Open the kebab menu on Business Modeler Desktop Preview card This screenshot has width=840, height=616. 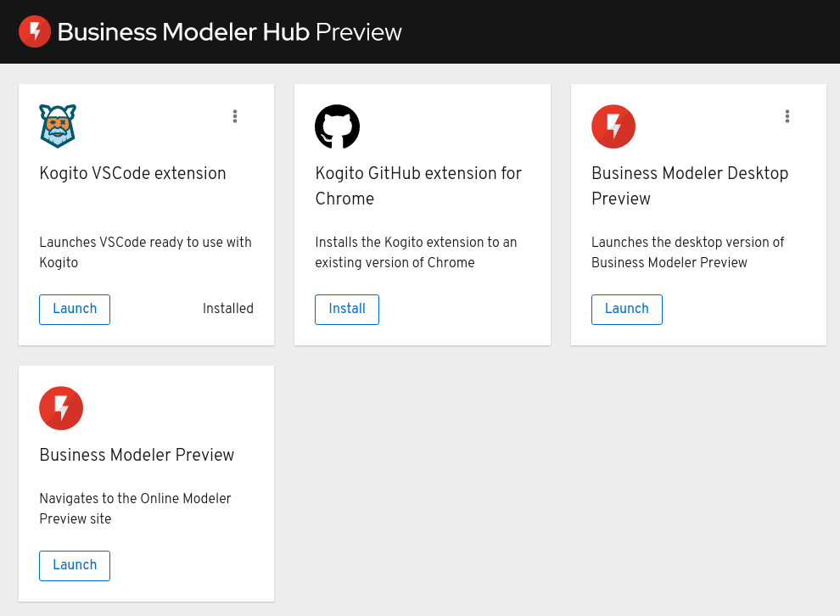tap(787, 116)
